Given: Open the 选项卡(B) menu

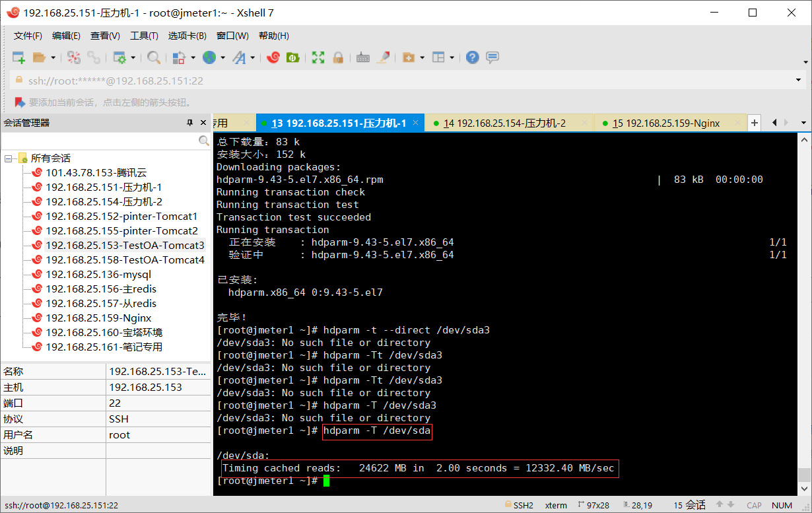Looking at the screenshot, I should 187,36.
